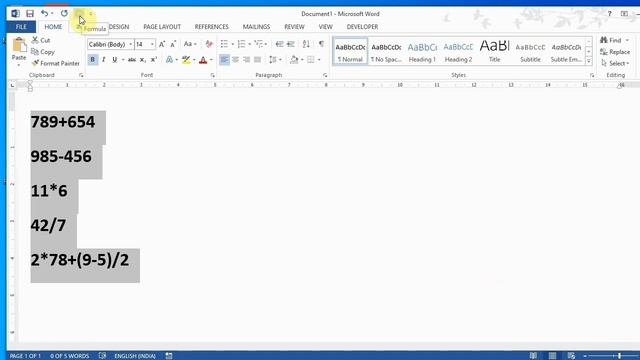
Task: Justify text alignment
Action: click(258, 60)
